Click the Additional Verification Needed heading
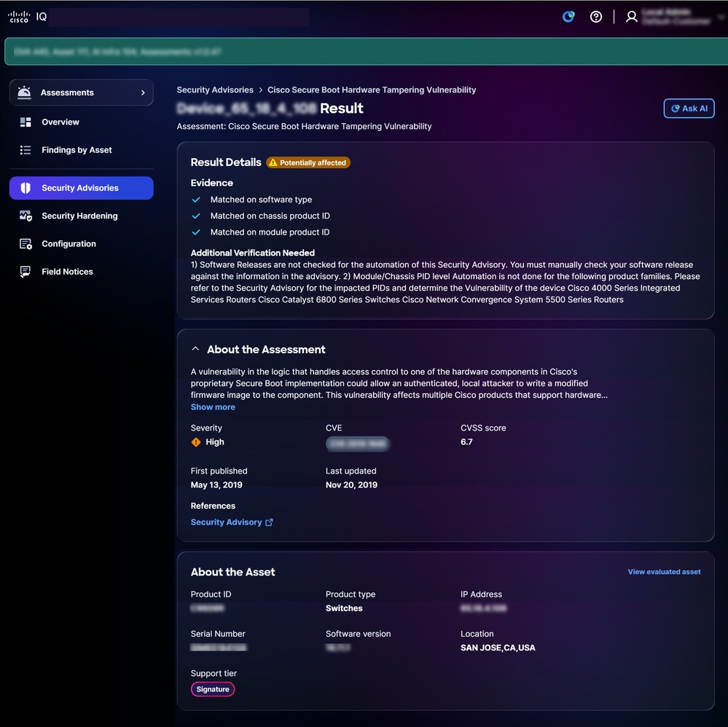Screen dimensions: 728x727 click(253, 253)
